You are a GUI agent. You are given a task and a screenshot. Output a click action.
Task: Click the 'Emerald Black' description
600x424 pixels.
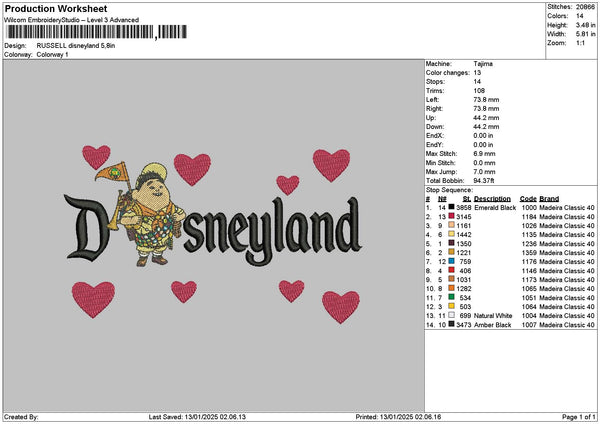495,208
